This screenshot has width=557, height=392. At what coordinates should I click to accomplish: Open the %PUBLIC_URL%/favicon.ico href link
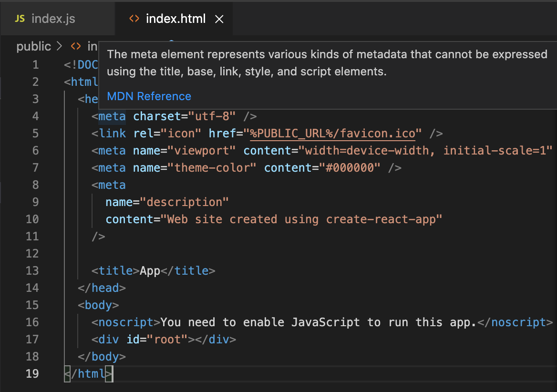(332, 134)
